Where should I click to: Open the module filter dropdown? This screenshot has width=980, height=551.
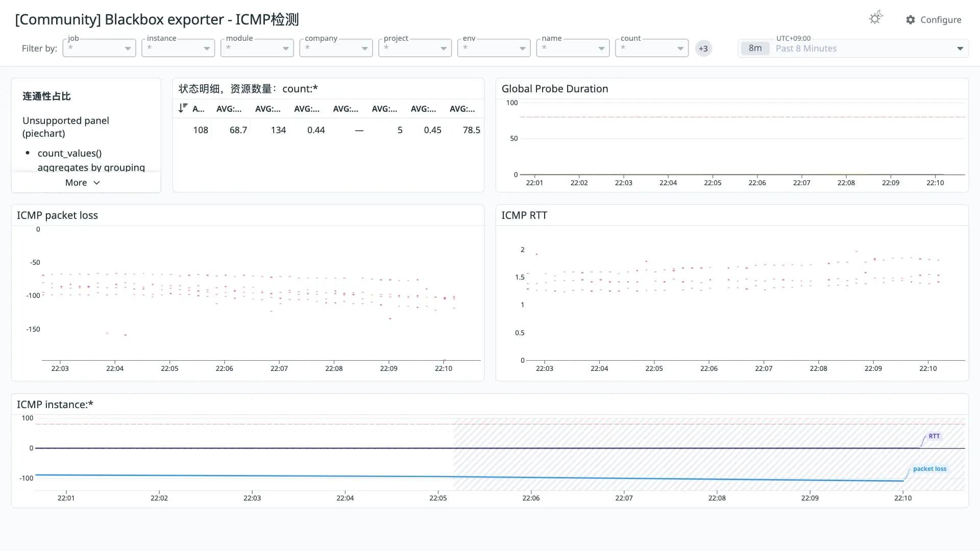coord(257,48)
